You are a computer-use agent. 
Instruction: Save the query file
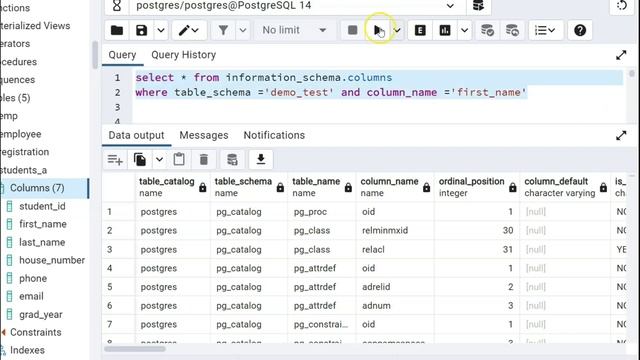(142, 30)
